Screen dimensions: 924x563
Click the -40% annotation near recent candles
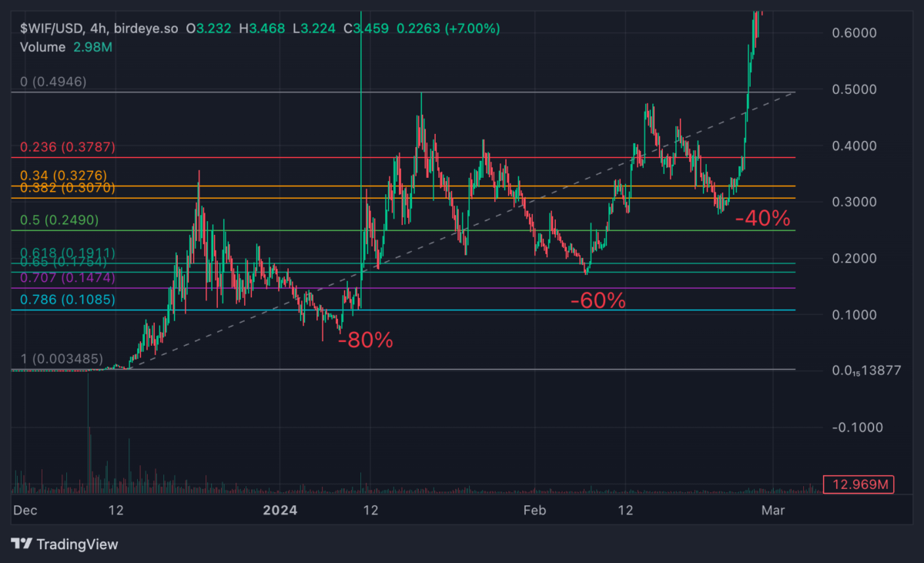coord(763,219)
